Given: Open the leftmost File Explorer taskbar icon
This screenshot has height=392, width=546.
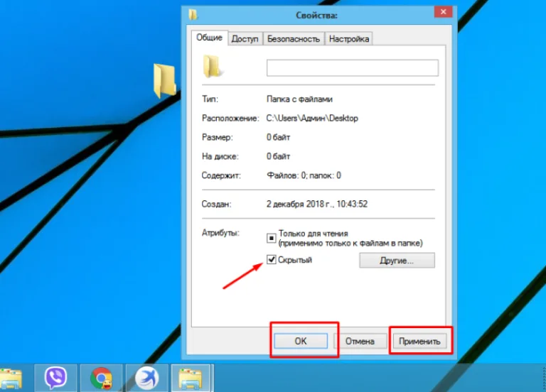Looking at the screenshot, I should point(11,379).
